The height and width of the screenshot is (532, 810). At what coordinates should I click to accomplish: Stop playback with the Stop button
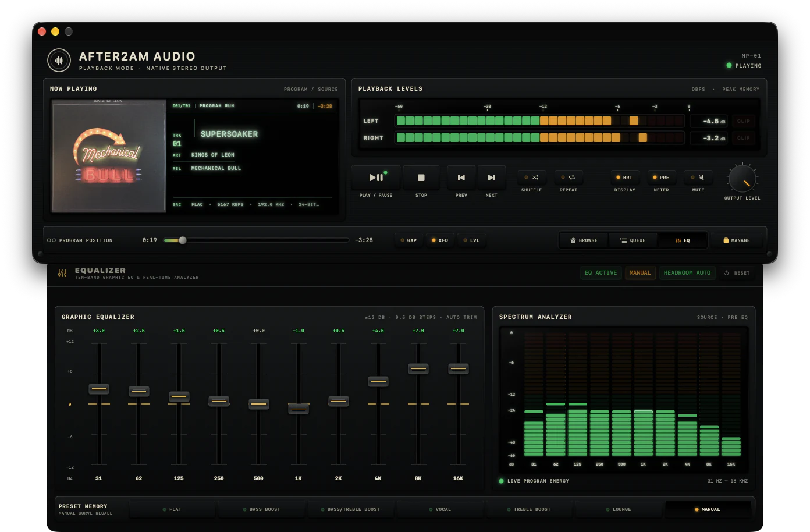click(421, 178)
